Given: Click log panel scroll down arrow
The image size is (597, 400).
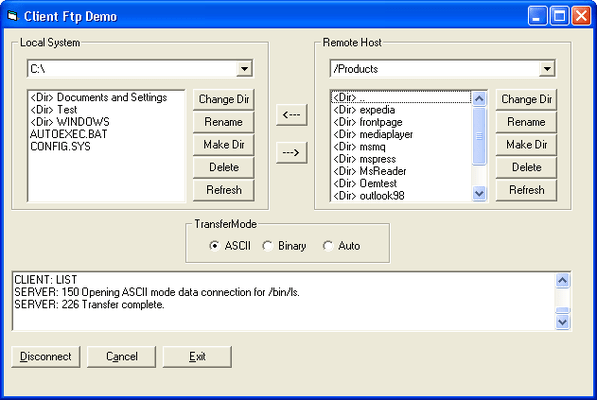Looking at the screenshot, I should (x=562, y=322).
